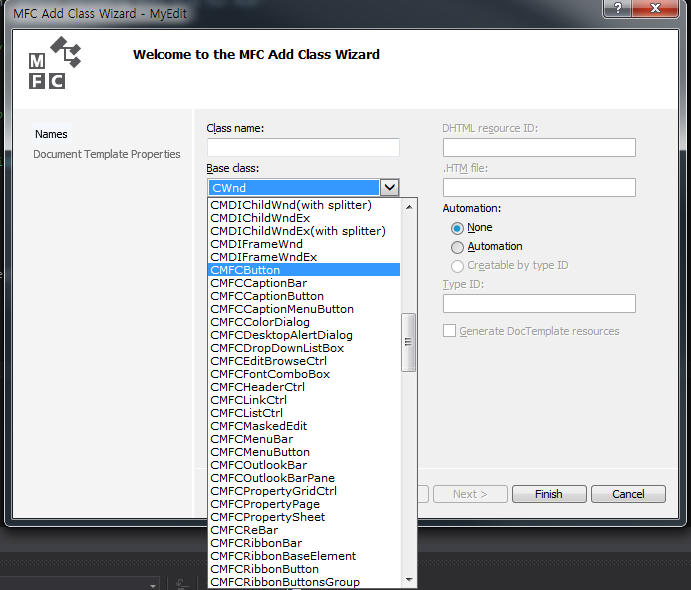Click the .HTM file field
Viewport: 691px width, 590px height.
539,187
